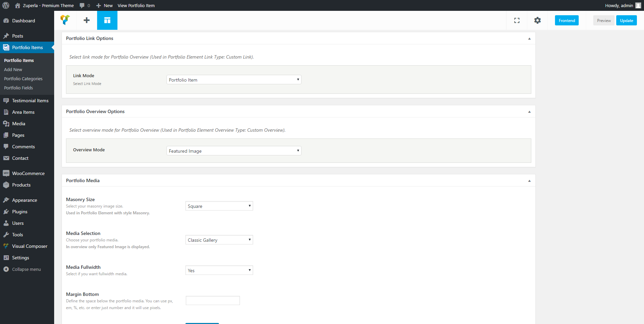Click the Posts pin icon
The image size is (644, 324).
coord(6,36)
